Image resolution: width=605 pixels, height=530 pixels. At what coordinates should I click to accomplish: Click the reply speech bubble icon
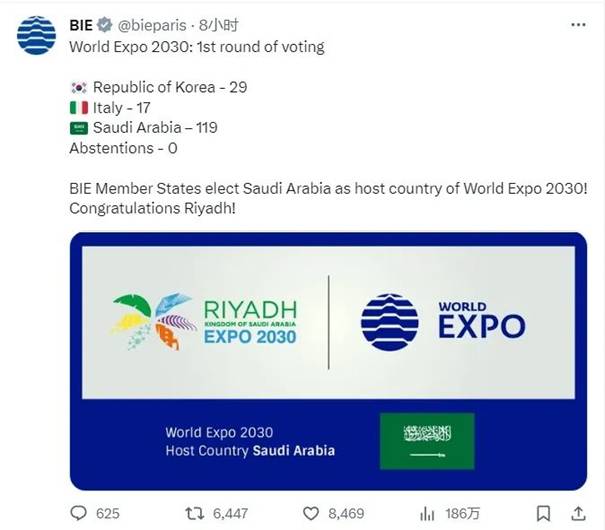pos(79,513)
